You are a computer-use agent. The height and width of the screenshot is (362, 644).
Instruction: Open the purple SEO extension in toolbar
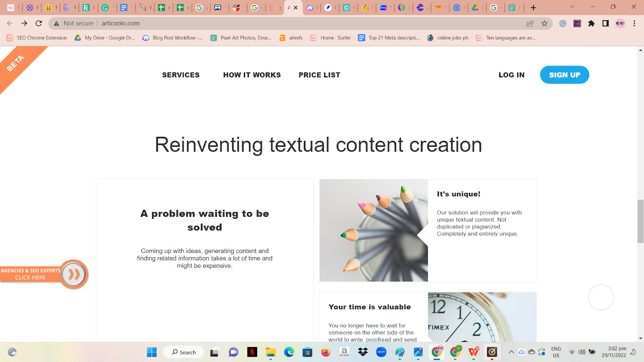[577, 23]
